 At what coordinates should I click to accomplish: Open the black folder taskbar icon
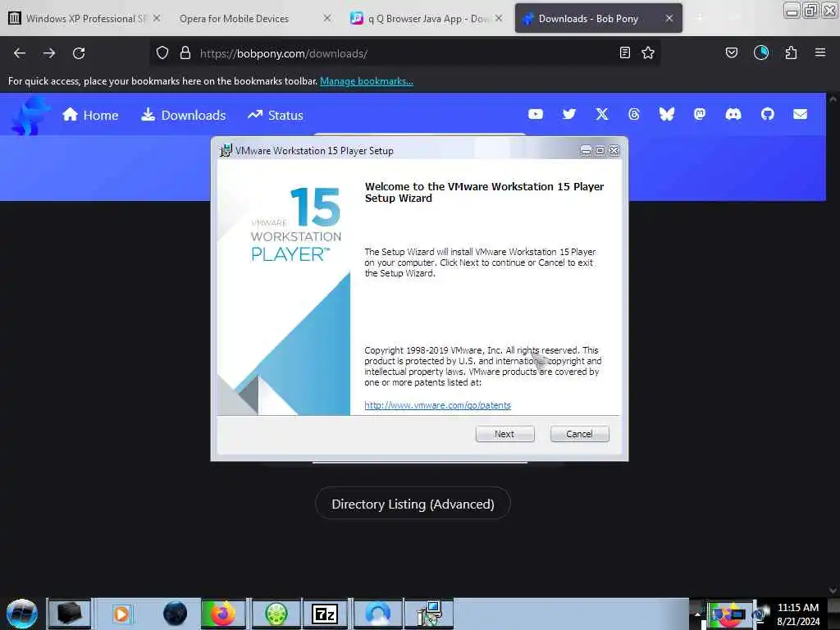(x=70, y=614)
